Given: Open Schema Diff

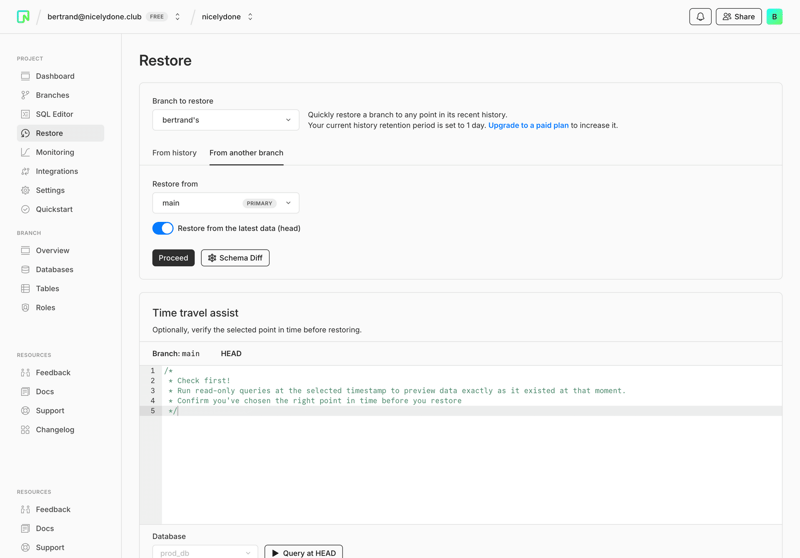Looking at the screenshot, I should (235, 258).
